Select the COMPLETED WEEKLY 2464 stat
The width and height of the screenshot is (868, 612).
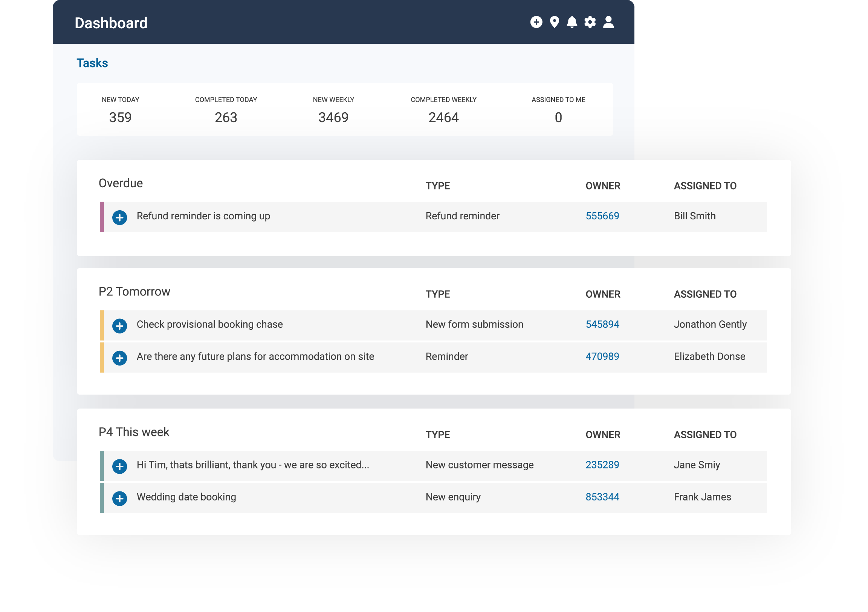[443, 110]
